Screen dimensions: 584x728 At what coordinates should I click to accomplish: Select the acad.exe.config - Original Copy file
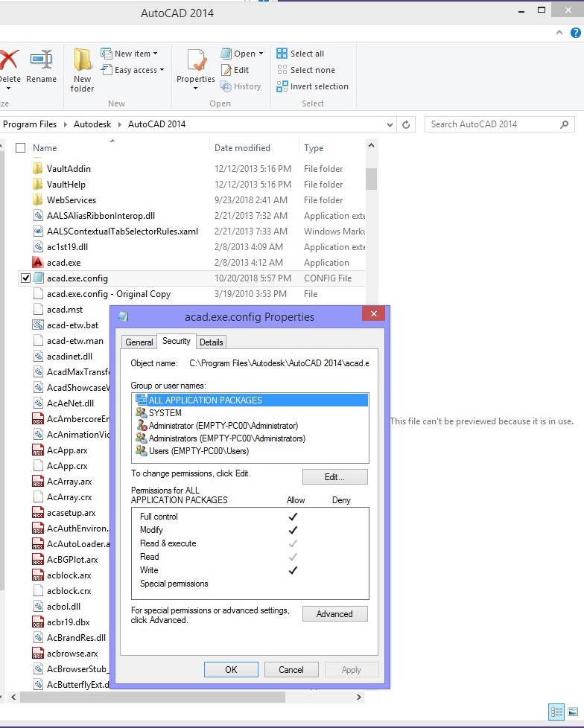[109, 294]
